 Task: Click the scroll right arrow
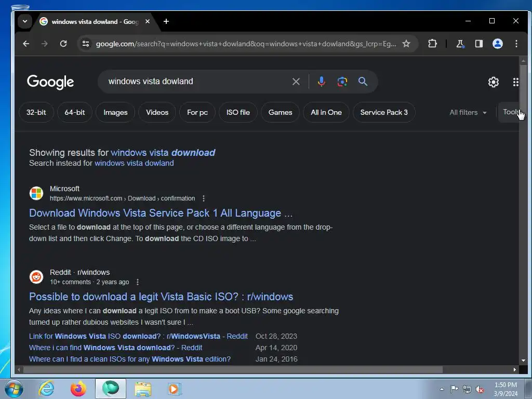[x=515, y=369]
